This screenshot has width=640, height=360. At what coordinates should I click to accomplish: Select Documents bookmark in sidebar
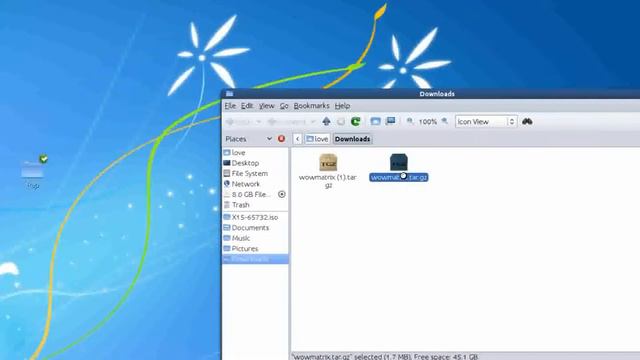click(256, 228)
